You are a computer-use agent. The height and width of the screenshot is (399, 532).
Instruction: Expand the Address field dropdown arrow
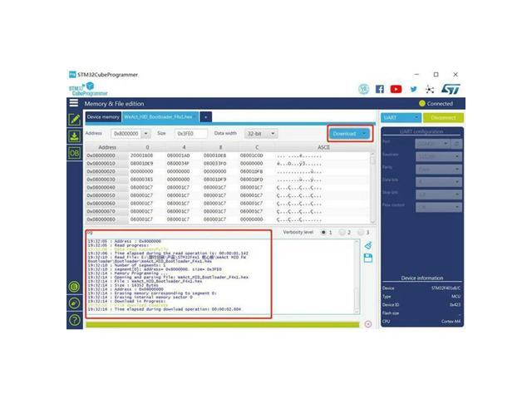[146, 134]
